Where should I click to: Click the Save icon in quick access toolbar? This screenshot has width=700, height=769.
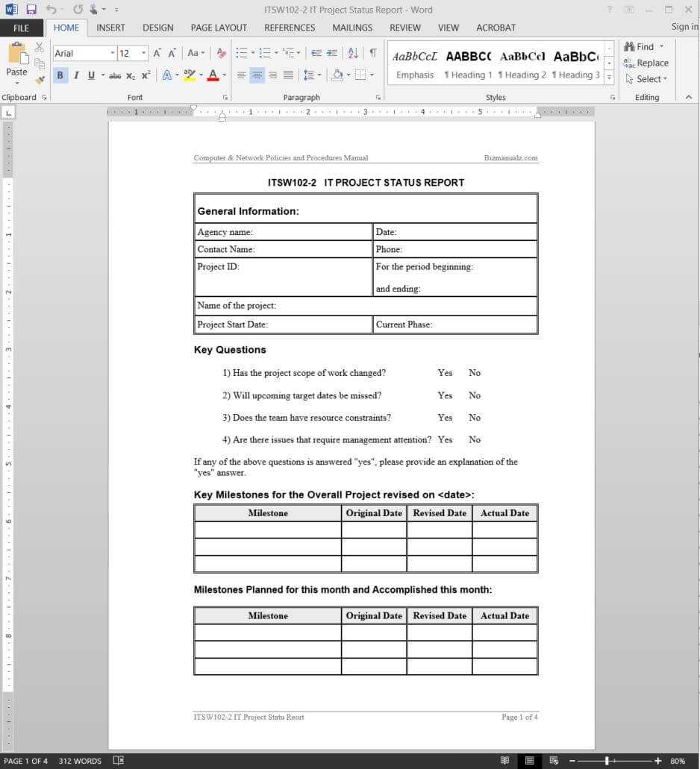click(31, 10)
